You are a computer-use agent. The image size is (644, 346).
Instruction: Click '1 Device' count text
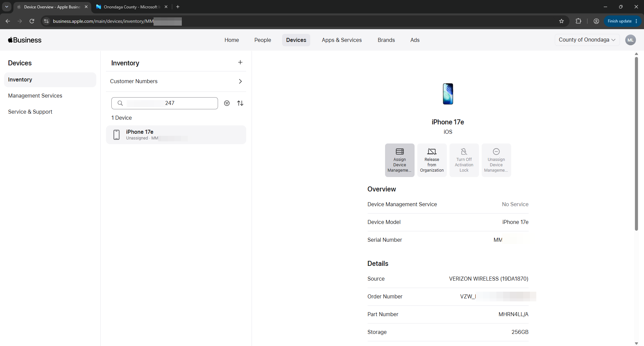point(121,118)
